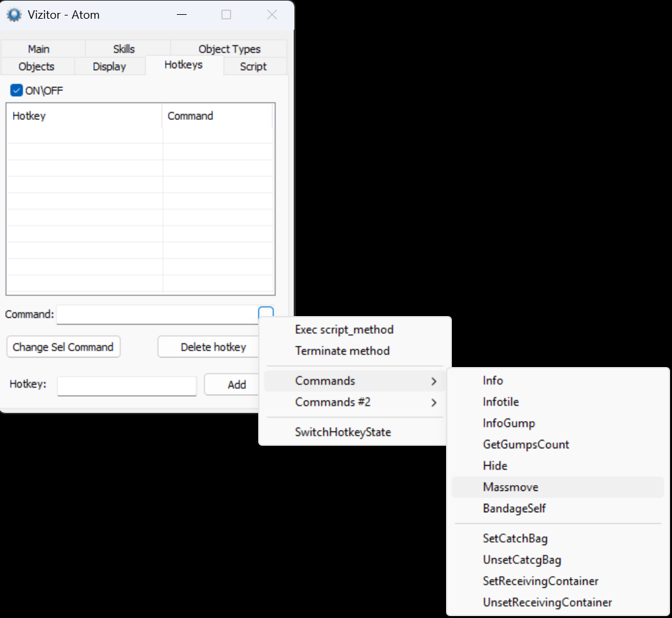Select the Infotile command

(558, 402)
